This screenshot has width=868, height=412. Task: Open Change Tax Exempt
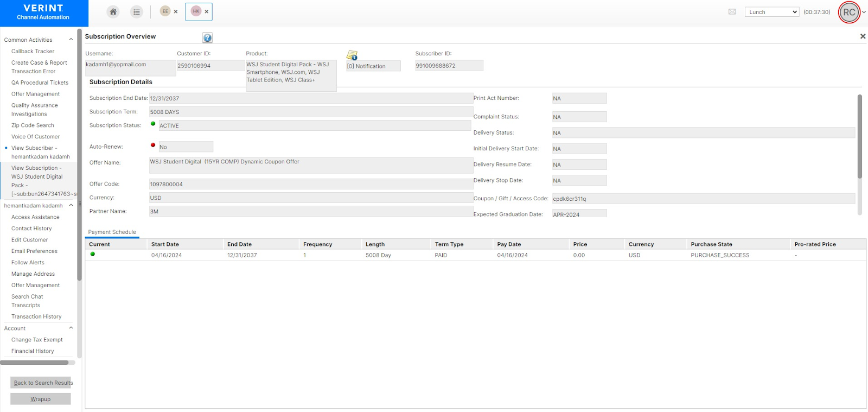click(37, 340)
